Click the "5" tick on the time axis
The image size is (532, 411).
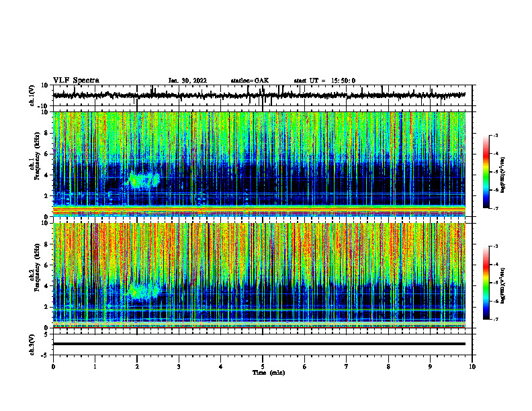263,367
